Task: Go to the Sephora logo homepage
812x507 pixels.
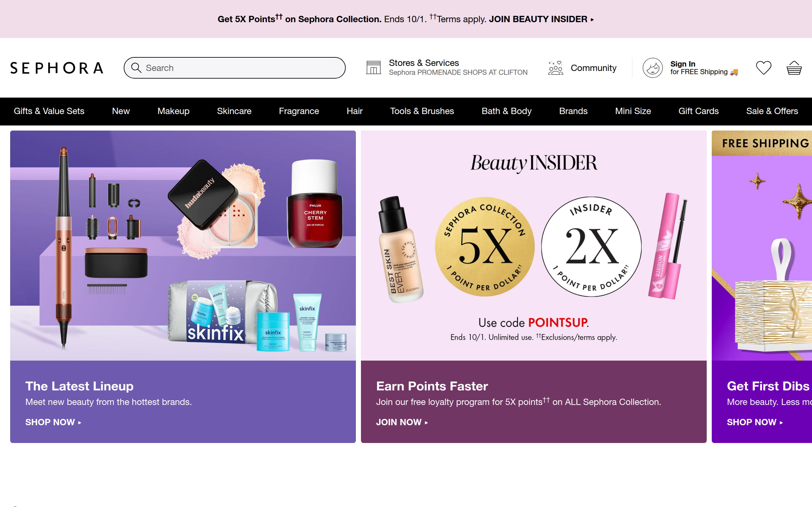Action: 57,68
